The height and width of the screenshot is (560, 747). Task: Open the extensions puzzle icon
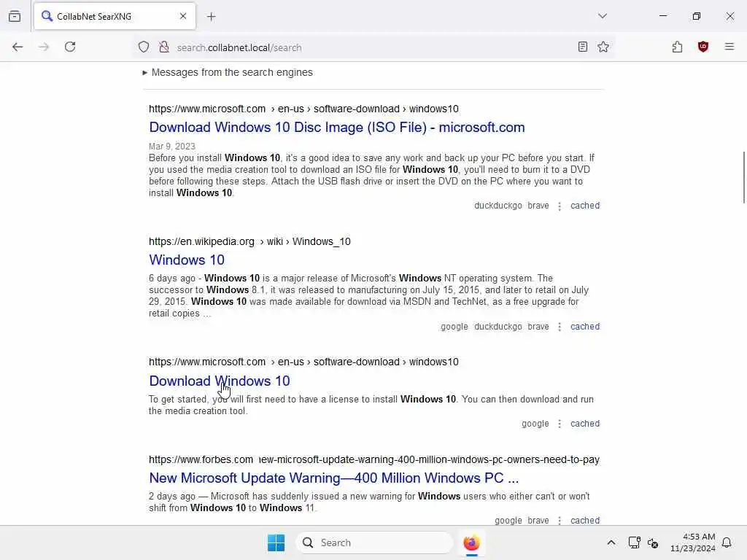677,47
